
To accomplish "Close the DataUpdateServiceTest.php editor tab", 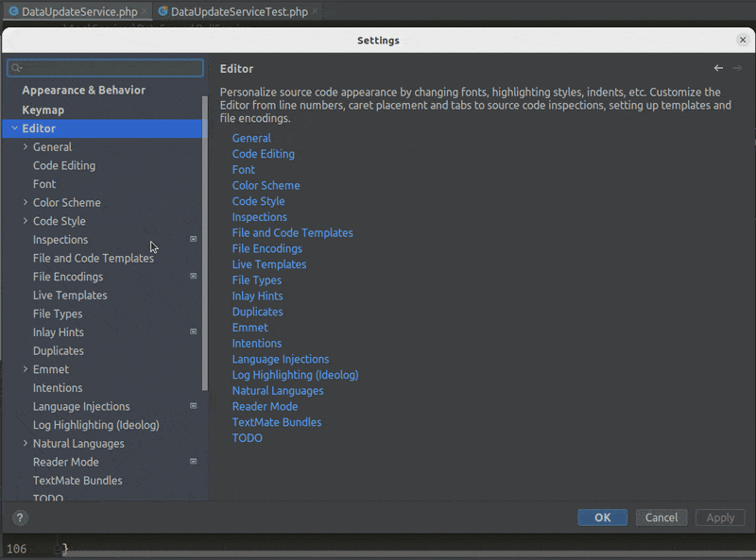I will pyautogui.click(x=315, y=11).
